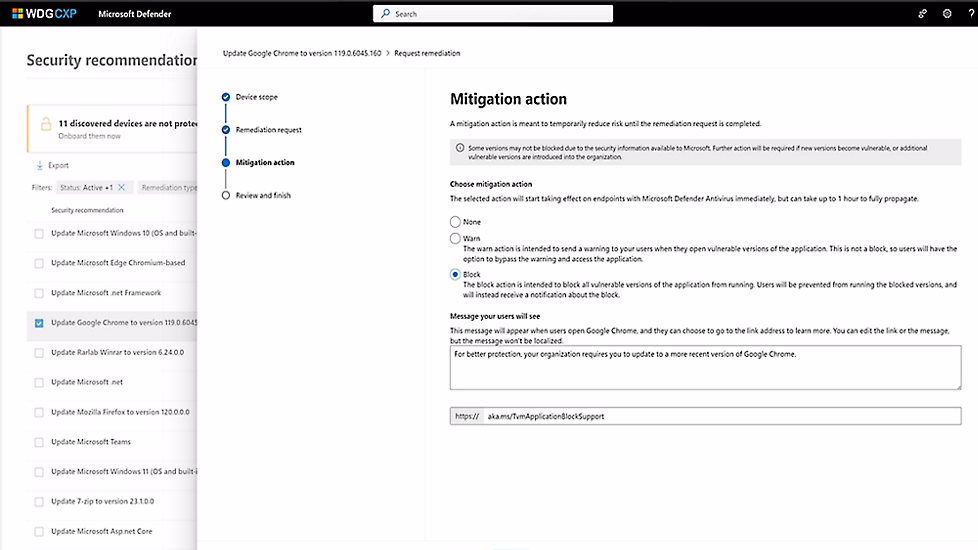
Task: Check Update 7-zip row
Action: click(39, 502)
